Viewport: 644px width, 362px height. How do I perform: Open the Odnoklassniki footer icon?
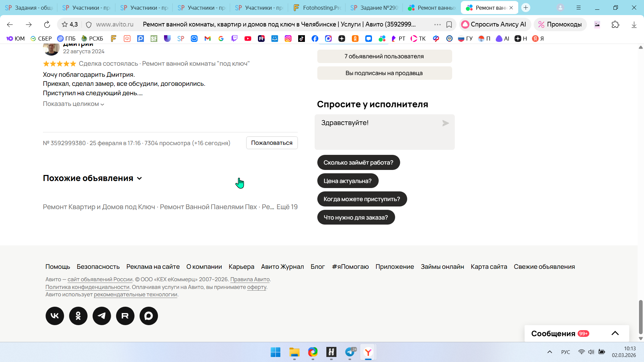(x=78, y=316)
